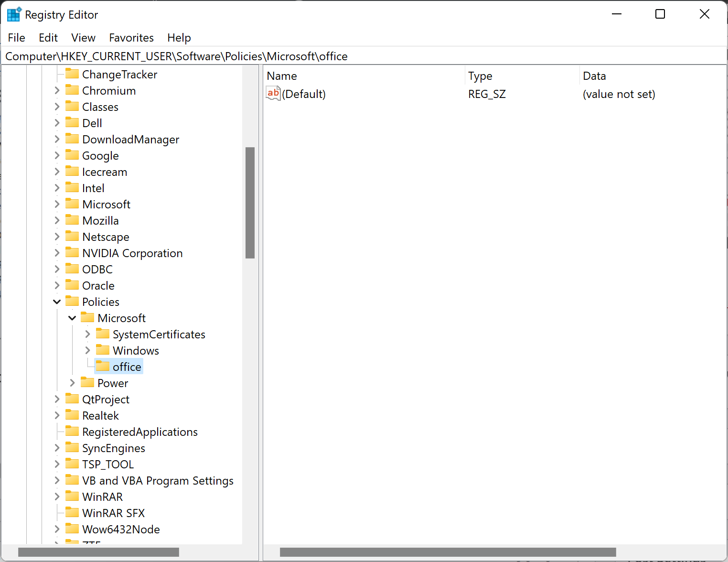Viewport: 728px width, 562px height.
Task: Click the Mozilla folder icon
Action: coord(72,220)
